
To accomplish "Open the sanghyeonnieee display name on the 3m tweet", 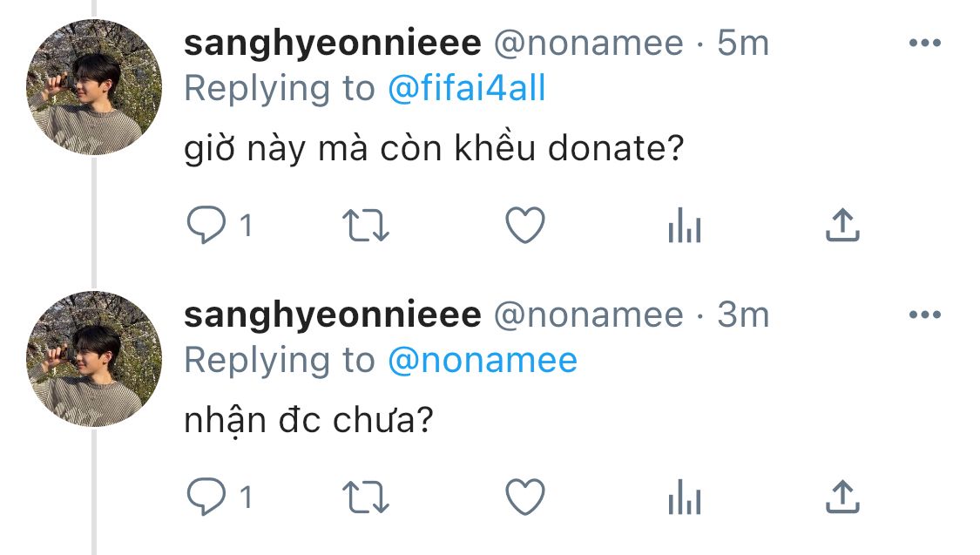I will (333, 315).
